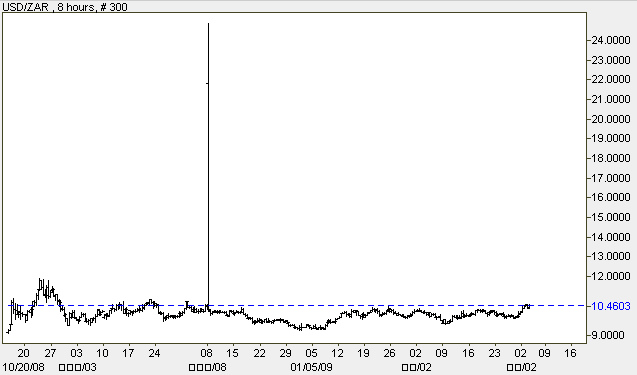Click the 01/05/09 date label
Image resolution: width=637 pixels, height=375 pixels.
coord(311,367)
